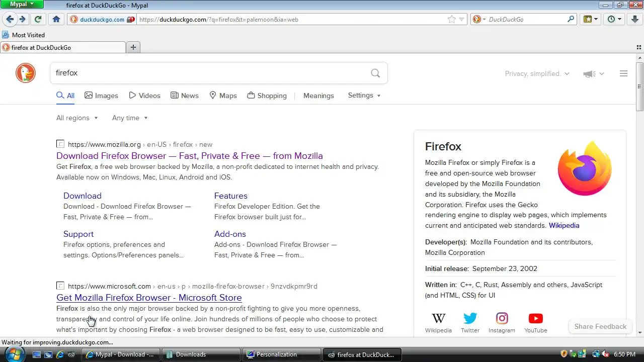Click the DuckDuckGo duck logo
This screenshot has width=644, height=362.
pyautogui.click(x=26, y=73)
